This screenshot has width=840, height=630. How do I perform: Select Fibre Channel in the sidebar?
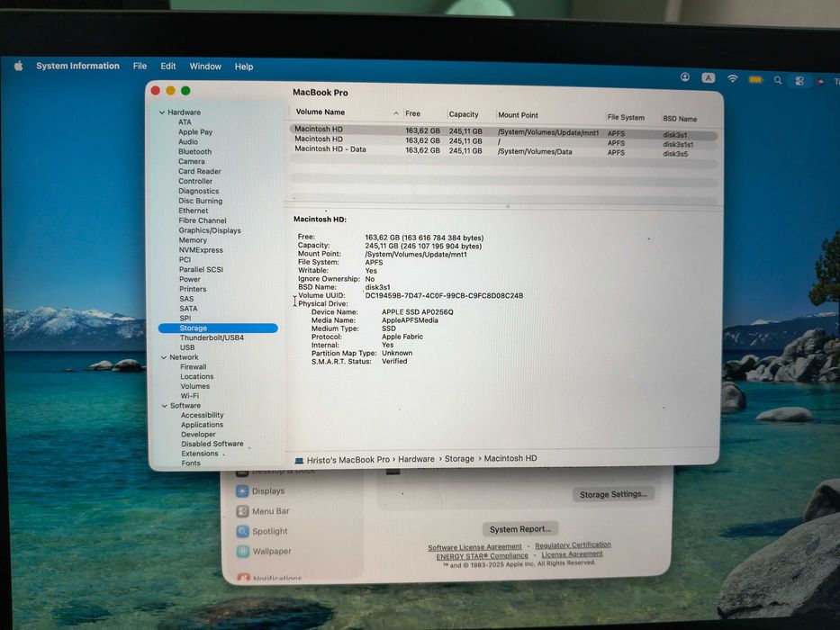pyautogui.click(x=203, y=220)
